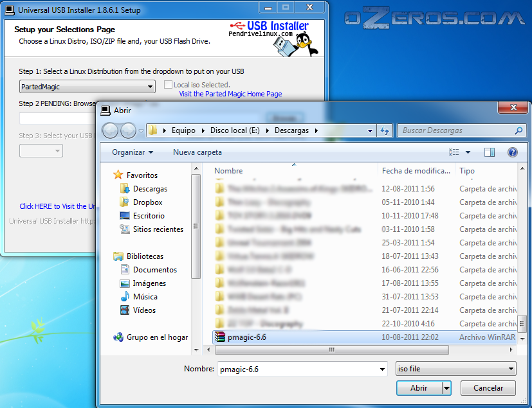The image size is (532, 408).
Task: Select folder dated 10-11-2010 17:48
Action: (x=364, y=216)
